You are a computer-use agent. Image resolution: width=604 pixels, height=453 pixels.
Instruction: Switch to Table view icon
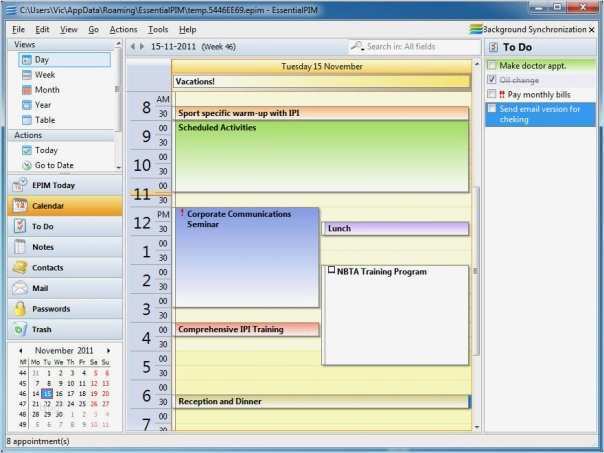click(x=27, y=120)
